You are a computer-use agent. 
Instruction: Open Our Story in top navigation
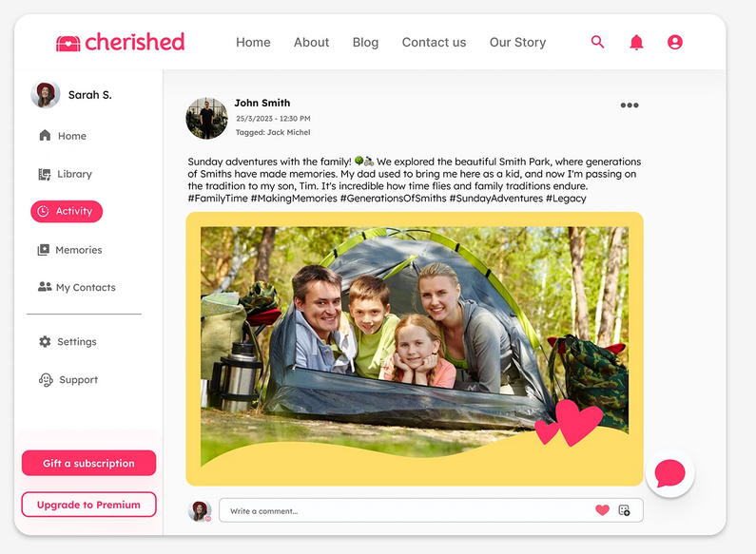(518, 43)
